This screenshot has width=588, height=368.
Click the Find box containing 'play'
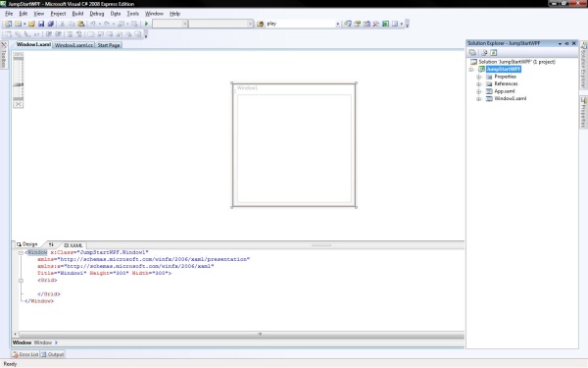pos(301,24)
